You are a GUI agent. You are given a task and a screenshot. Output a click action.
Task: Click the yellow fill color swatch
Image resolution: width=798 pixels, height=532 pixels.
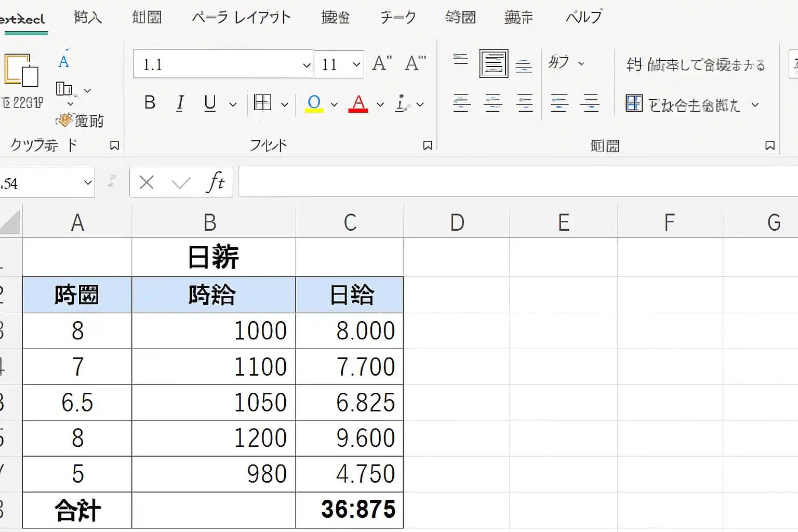[x=314, y=103]
